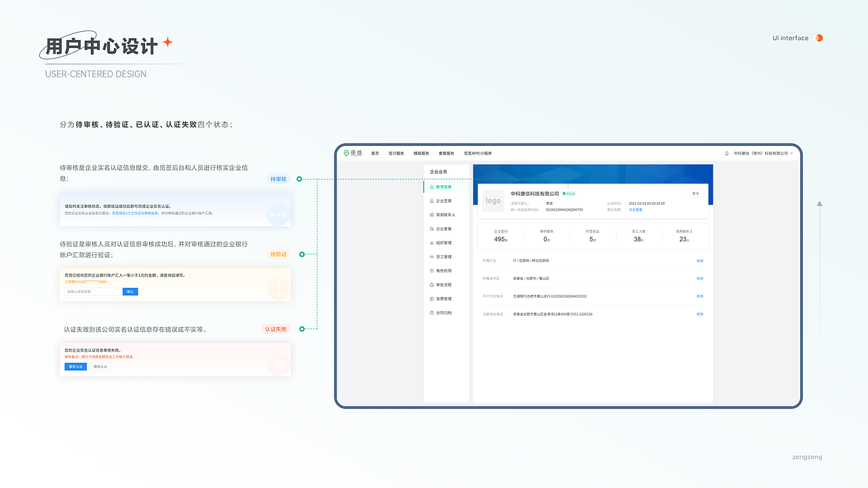Click the 工商银行 6222 account text
The height and width of the screenshot is (488, 868).
pyautogui.click(x=85, y=281)
